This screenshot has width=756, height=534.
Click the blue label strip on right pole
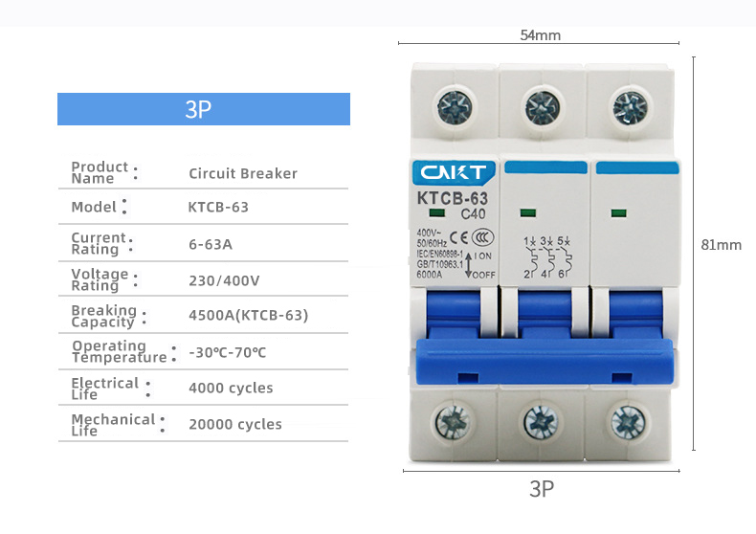(x=637, y=167)
